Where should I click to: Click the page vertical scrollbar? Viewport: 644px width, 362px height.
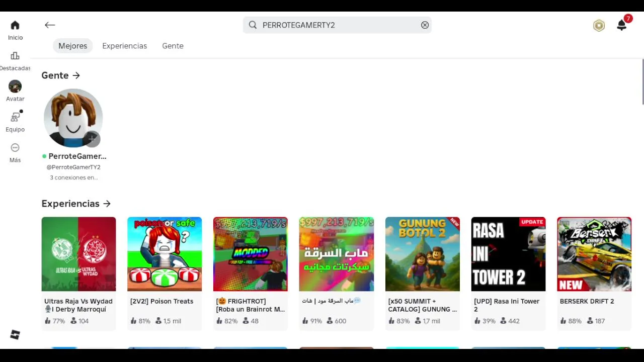point(642,82)
